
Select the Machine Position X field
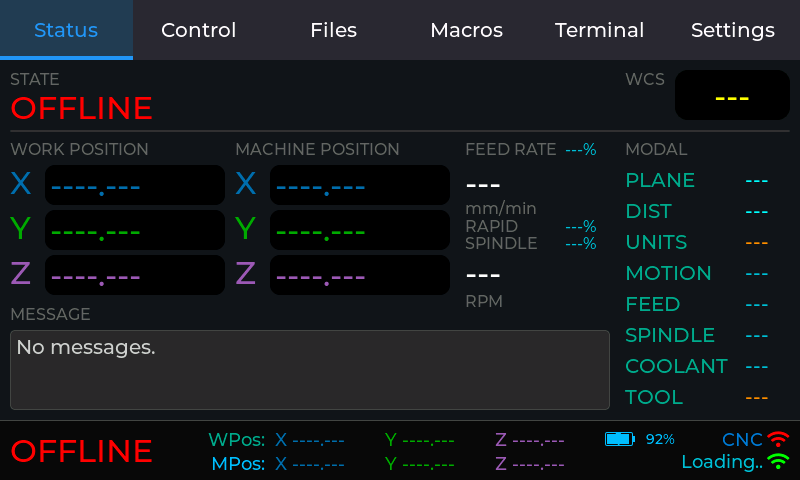click(x=360, y=185)
